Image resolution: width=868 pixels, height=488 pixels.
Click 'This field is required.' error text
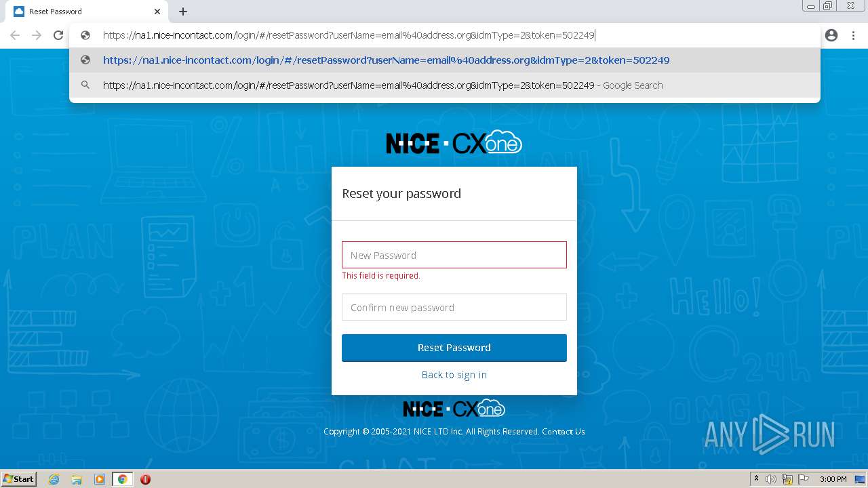tap(381, 276)
